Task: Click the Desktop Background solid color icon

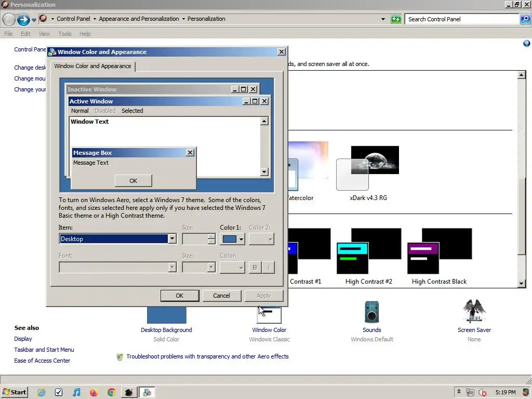Action: (x=167, y=315)
